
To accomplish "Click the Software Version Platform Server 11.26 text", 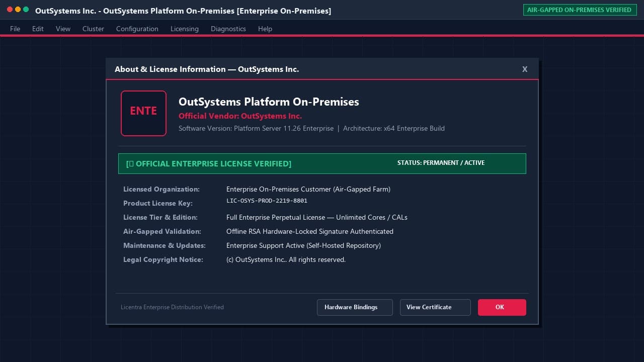I will point(256,128).
